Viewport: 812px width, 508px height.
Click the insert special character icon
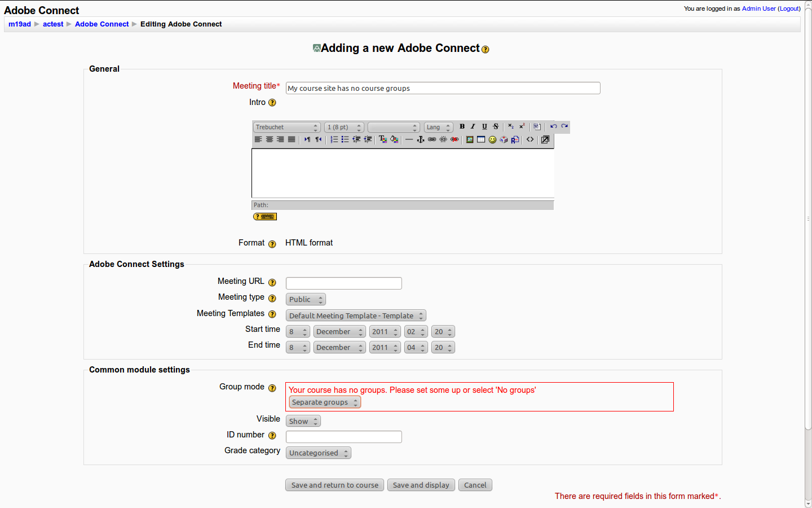click(504, 139)
